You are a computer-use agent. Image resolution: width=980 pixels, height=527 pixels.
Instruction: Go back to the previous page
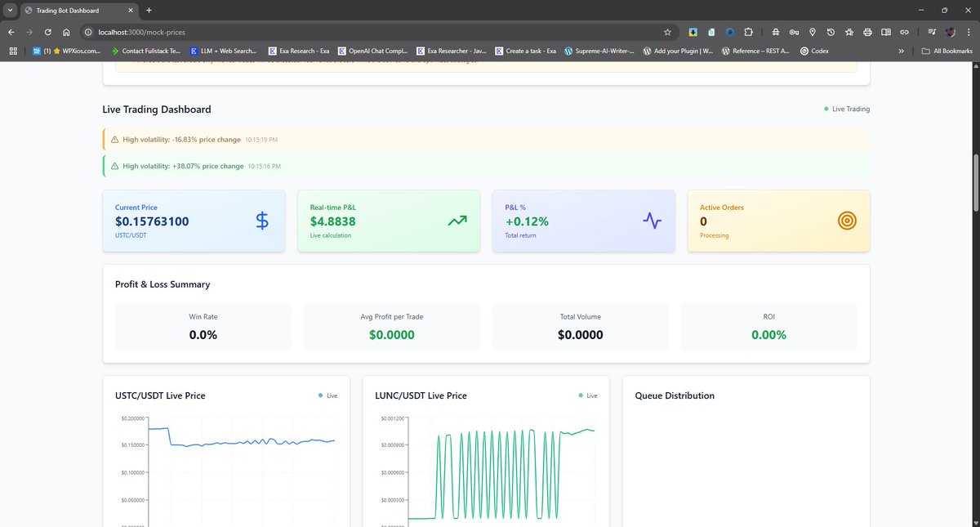click(x=11, y=32)
